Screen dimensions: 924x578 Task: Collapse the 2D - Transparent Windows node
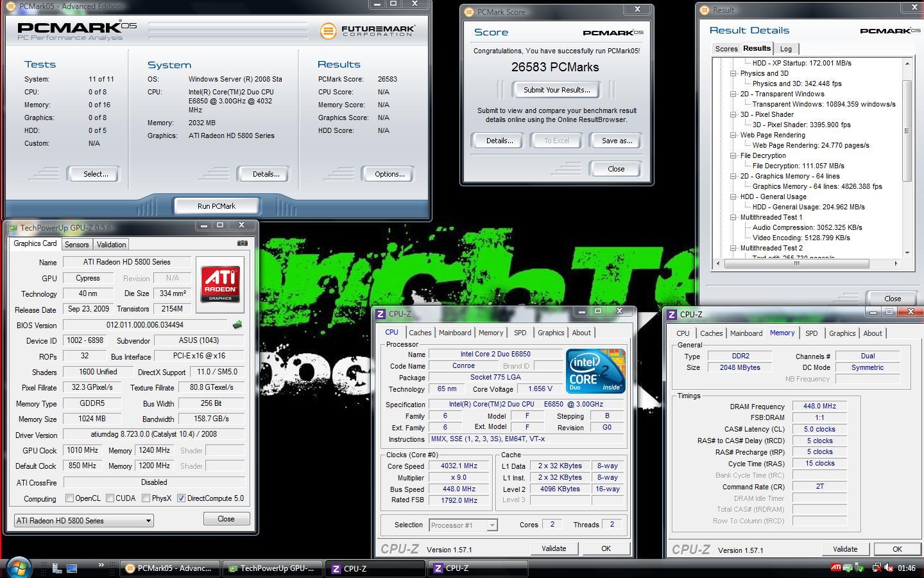pos(733,94)
